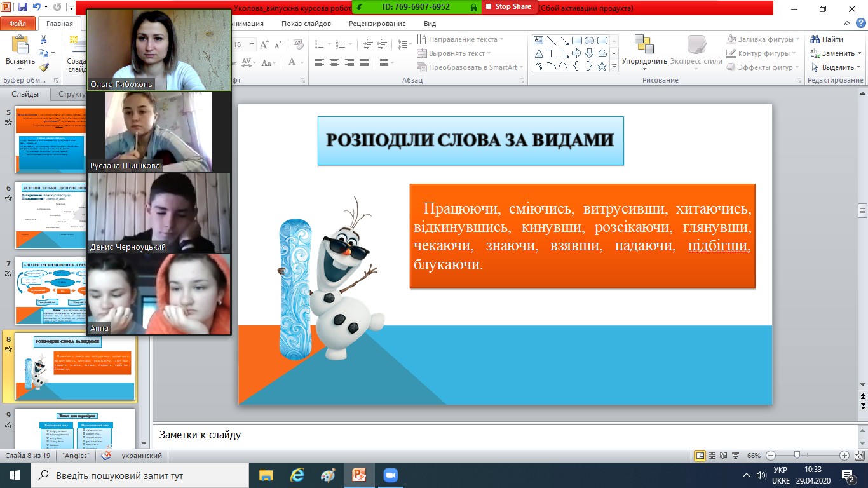Click the Найти find button
Image resolution: width=868 pixels, height=488 pixels.
tap(827, 39)
